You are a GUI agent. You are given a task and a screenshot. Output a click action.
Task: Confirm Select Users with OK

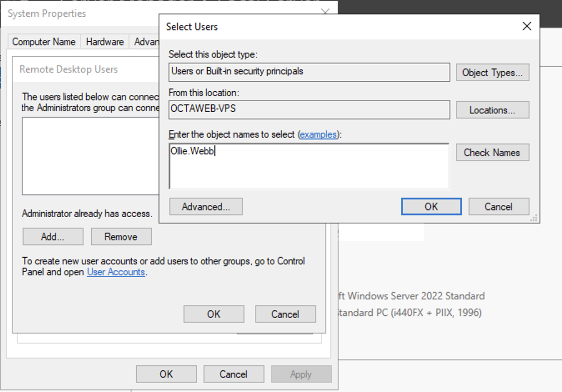point(431,207)
